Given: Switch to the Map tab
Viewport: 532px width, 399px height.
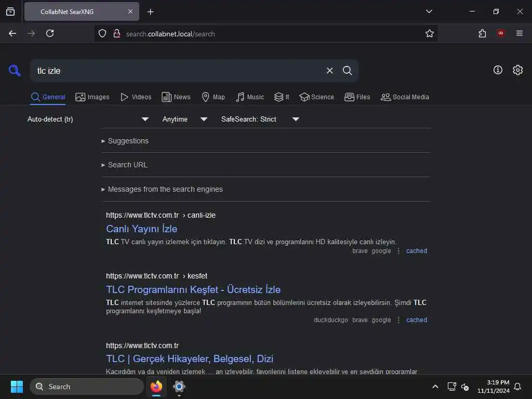Looking at the screenshot, I should point(213,97).
